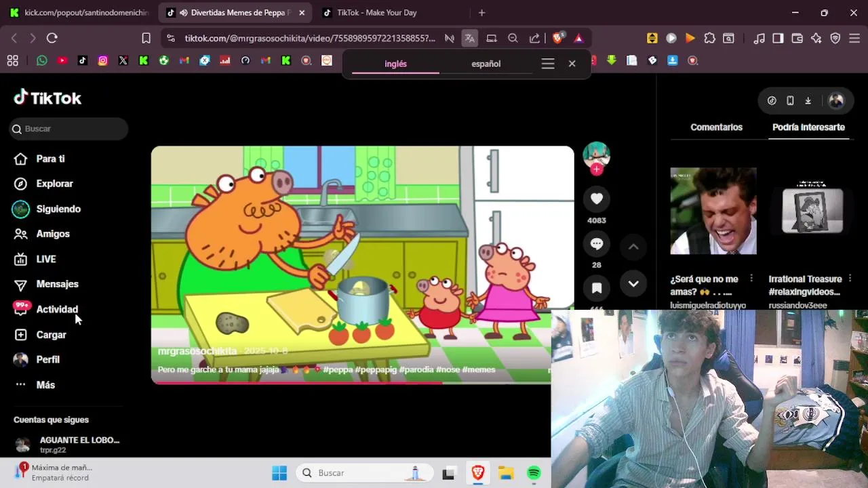This screenshot has height=488, width=868.
Task: Click the translate icon in address bar
Action: coord(469,39)
